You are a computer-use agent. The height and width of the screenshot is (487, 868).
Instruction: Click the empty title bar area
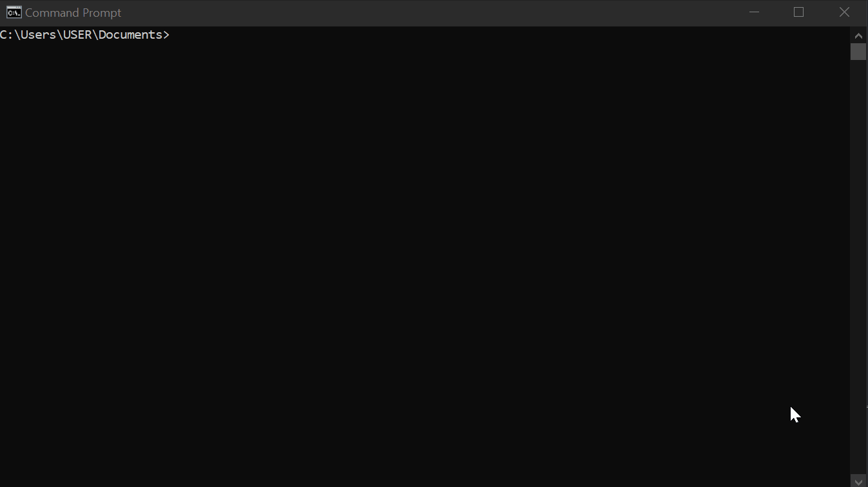[x=425, y=12]
